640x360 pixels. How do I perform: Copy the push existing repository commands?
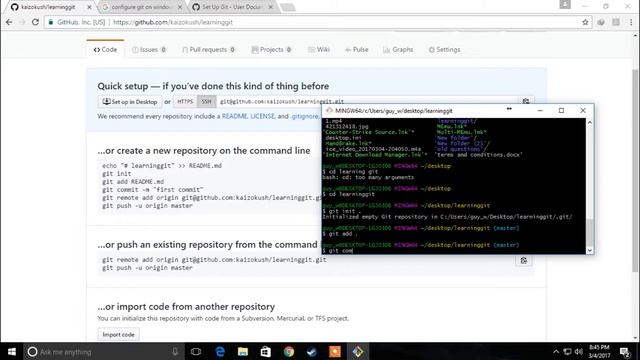pos(524,260)
